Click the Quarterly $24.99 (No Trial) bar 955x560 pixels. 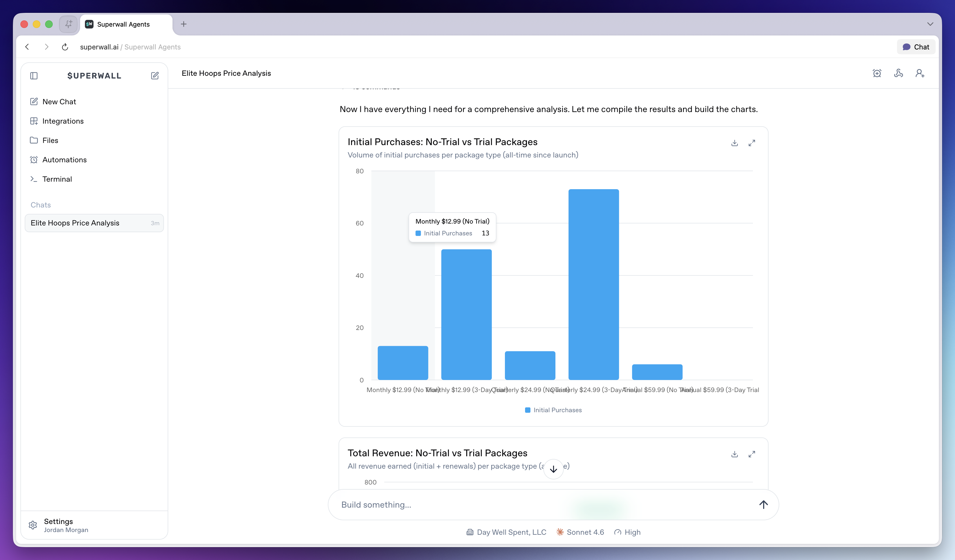pos(530,366)
